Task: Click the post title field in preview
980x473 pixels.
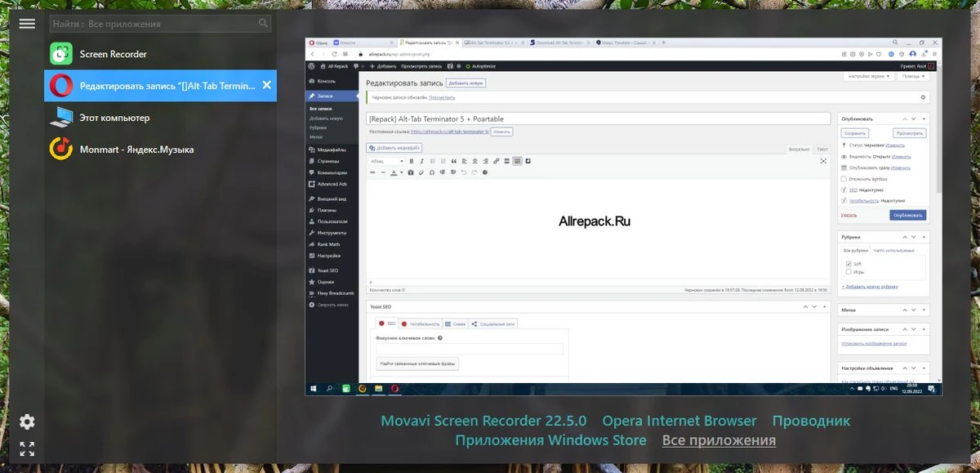Action: pos(599,118)
